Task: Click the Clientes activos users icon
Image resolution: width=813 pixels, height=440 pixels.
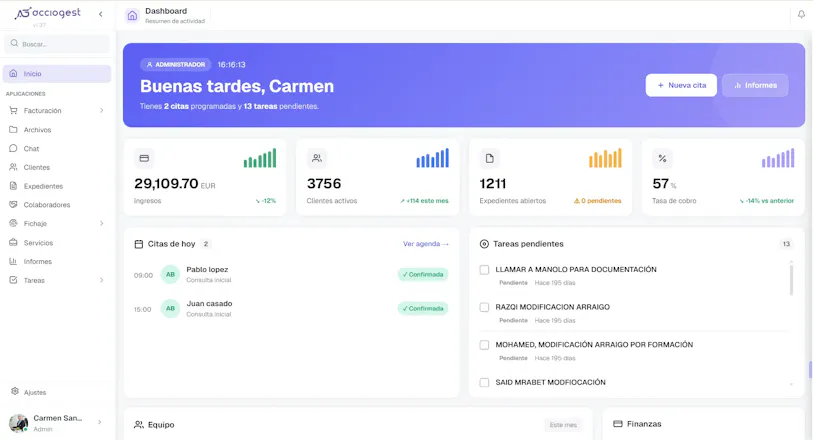Action: (x=317, y=158)
